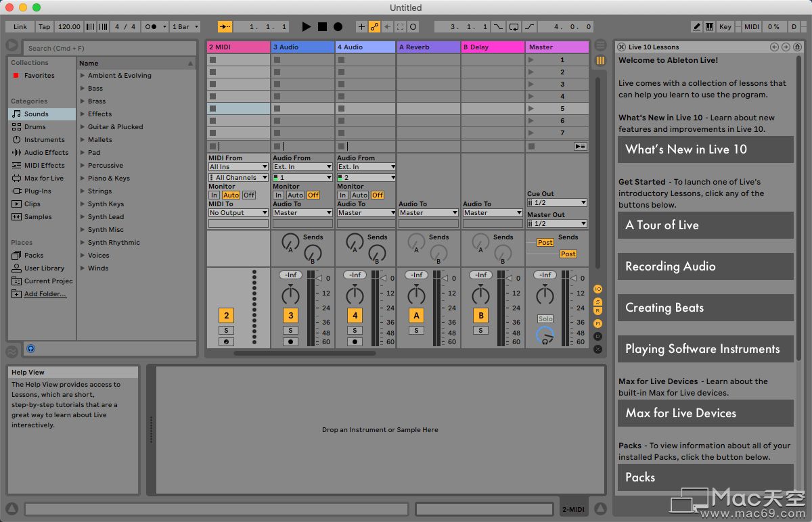Screen dimensions: 812x522
Task: Set 2 MIDI monitor to Off
Action: coord(249,195)
